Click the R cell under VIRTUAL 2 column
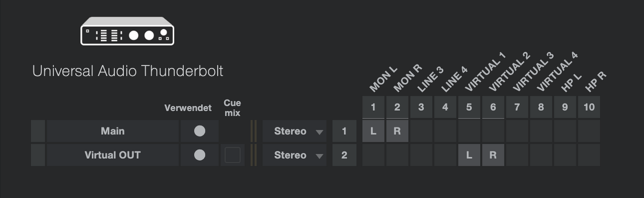Screen dimensions: 644x198 pyautogui.click(x=493, y=155)
